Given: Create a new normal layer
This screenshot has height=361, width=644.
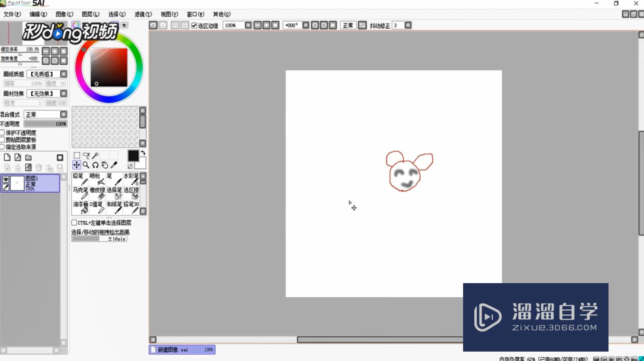Looking at the screenshot, I should pos(7,157).
